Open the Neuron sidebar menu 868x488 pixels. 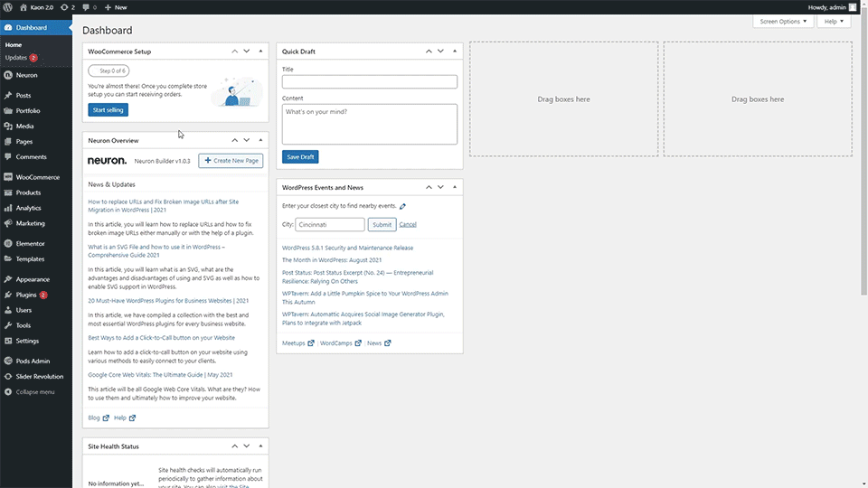click(36, 75)
